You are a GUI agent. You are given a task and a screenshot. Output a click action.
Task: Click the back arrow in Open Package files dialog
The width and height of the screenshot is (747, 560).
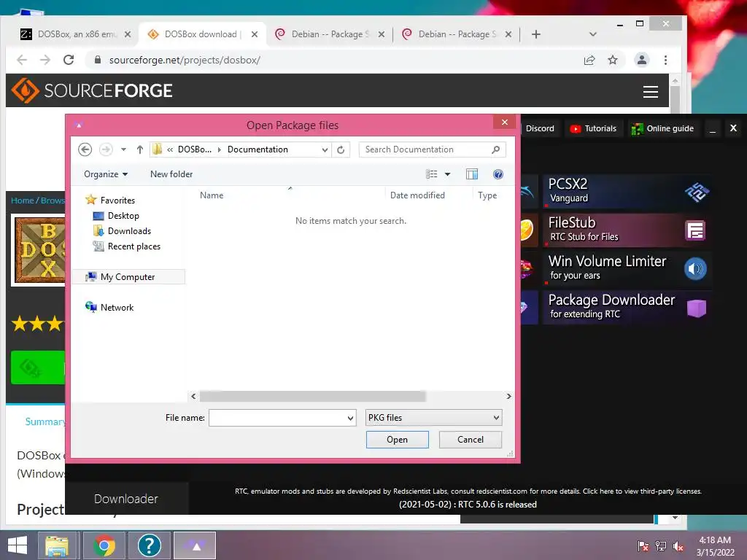tap(85, 149)
